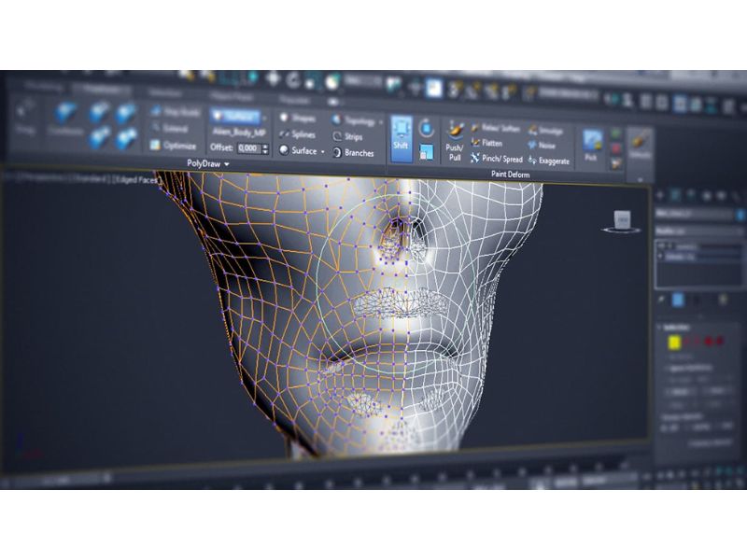Activate the Exaggerate brush
This screenshot has height=560, width=747.
pyautogui.click(x=553, y=160)
